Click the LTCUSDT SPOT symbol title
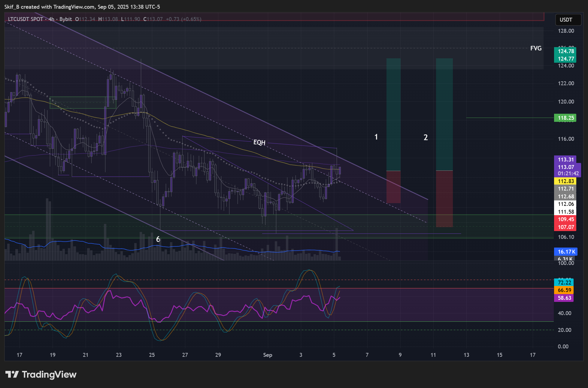The width and height of the screenshot is (588, 388). pos(26,19)
